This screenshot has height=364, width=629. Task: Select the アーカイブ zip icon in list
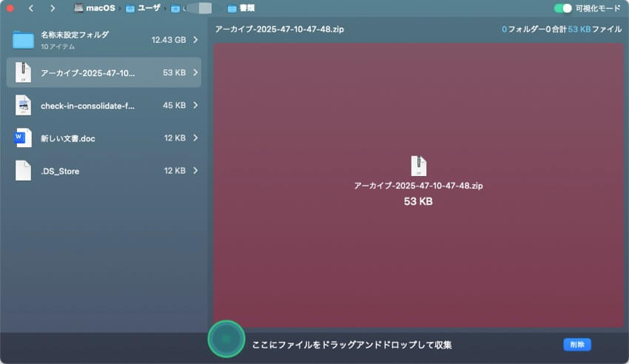23,73
